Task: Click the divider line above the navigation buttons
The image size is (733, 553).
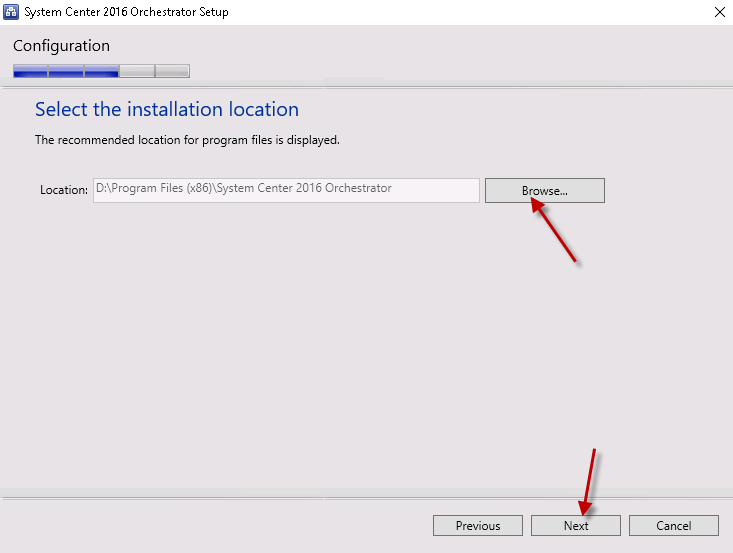Action: tap(366, 496)
